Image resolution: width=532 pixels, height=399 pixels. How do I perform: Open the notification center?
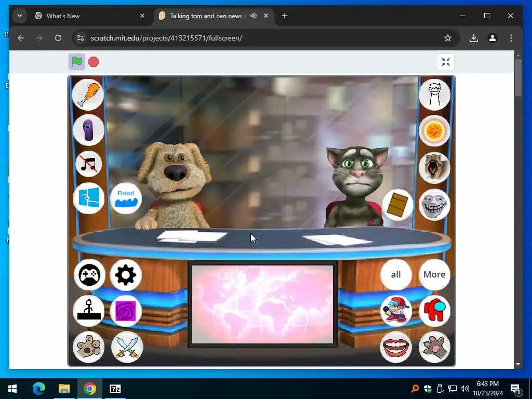[x=515, y=389]
